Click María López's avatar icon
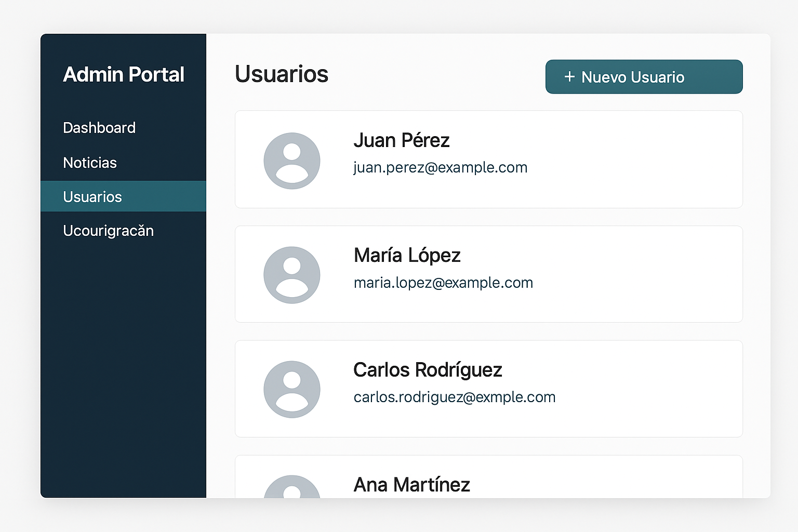Viewport: 798px width, 532px height. click(291, 275)
